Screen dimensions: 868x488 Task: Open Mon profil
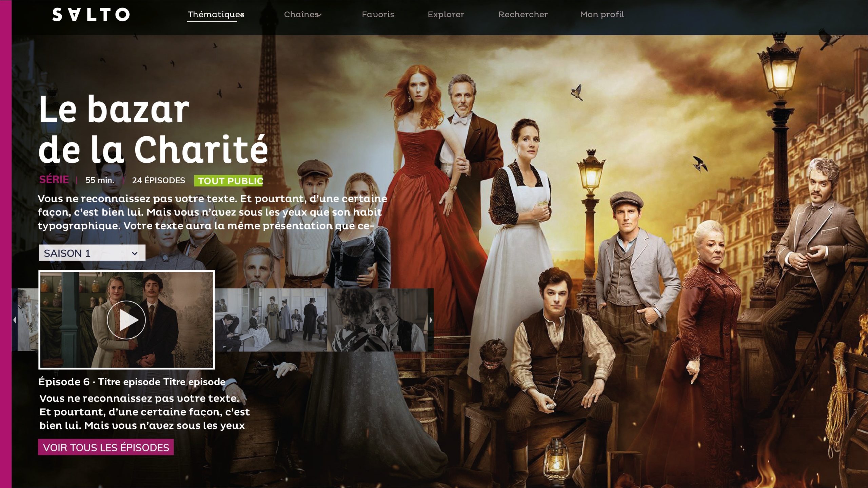(x=602, y=15)
